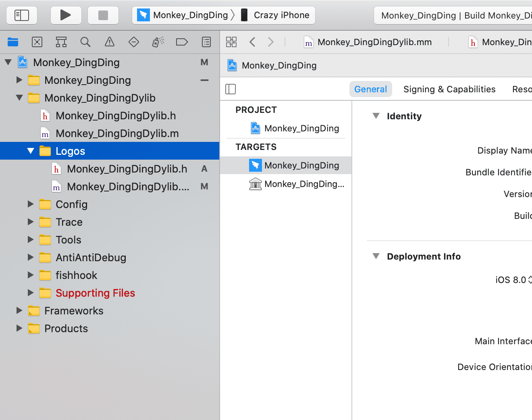Open the related items grid menu
The image size is (532, 420).
pyautogui.click(x=231, y=42)
